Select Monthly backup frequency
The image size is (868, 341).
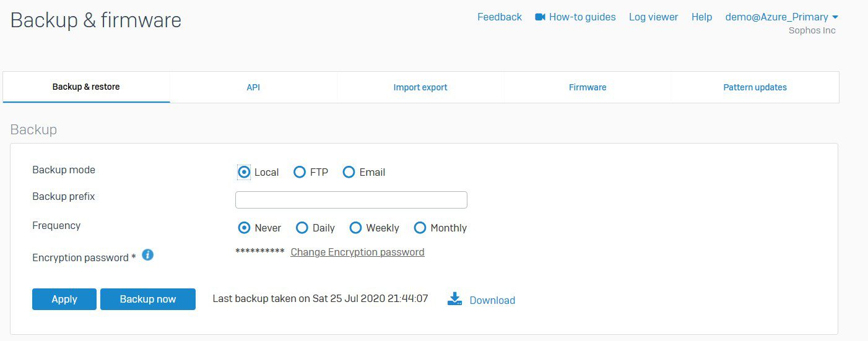coord(420,228)
